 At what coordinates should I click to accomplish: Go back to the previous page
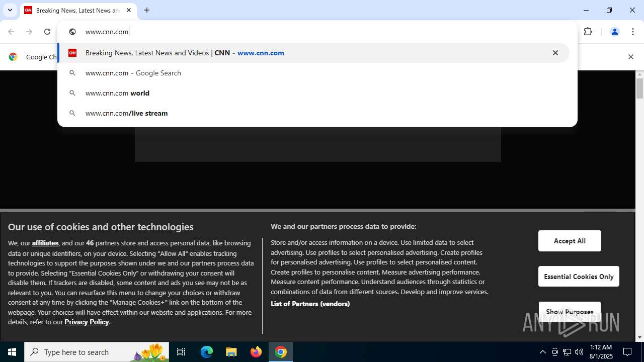click(11, 32)
